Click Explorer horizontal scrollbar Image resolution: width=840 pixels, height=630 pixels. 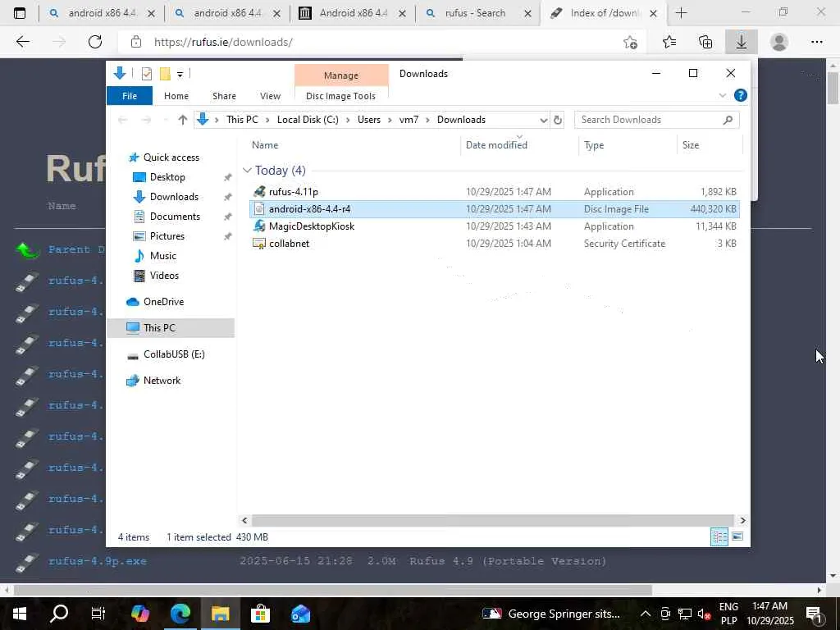492,520
